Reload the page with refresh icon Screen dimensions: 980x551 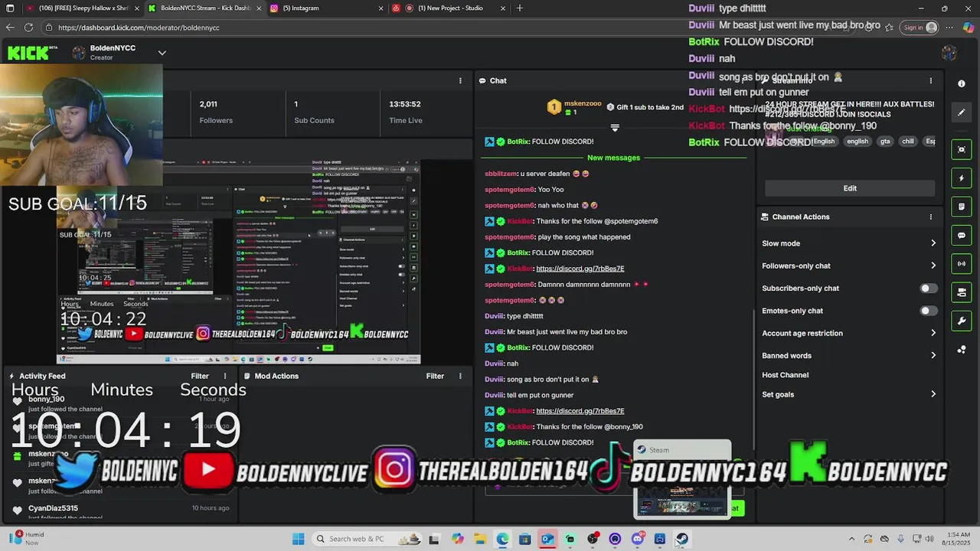[x=28, y=28]
